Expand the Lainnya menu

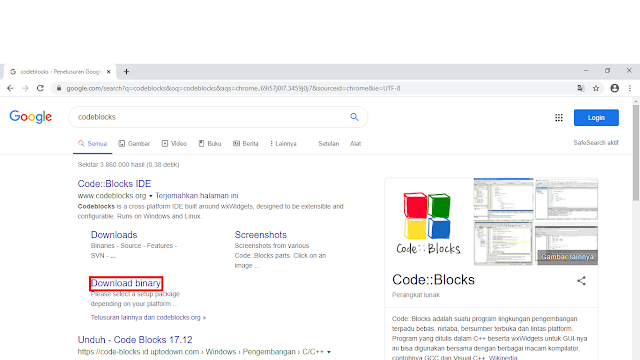[283, 144]
